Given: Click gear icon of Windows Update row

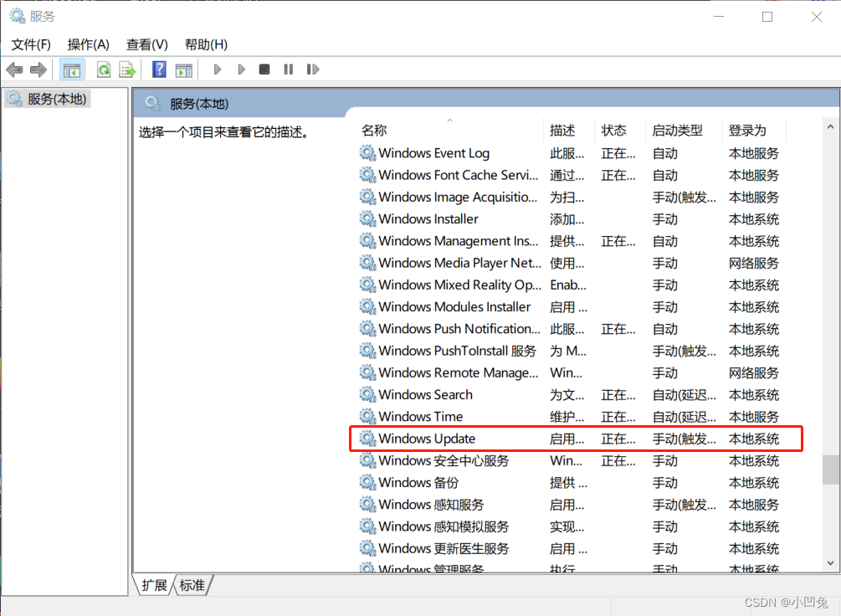Looking at the screenshot, I should tap(367, 439).
